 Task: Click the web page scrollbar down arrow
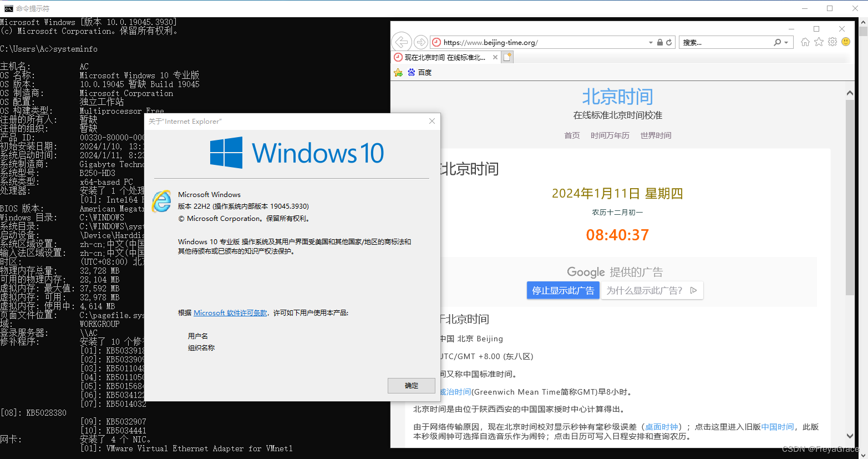tap(850, 436)
